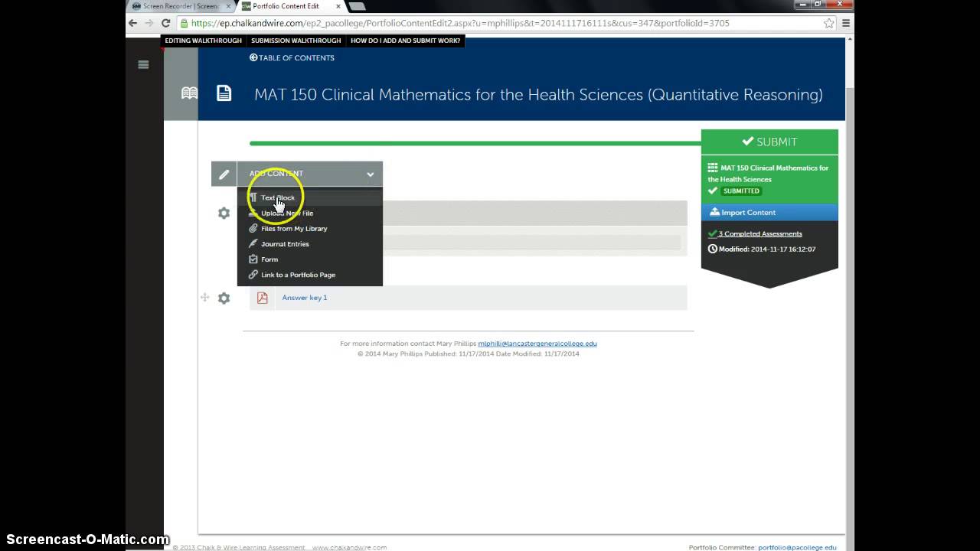Image resolution: width=980 pixels, height=551 pixels.
Task: Click the quill icon for Journal Entries
Action: tap(253, 244)
